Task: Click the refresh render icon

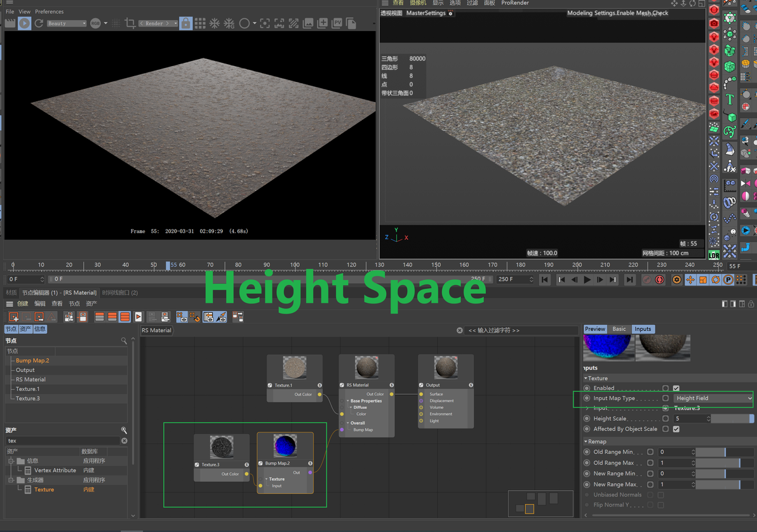Action: click(x=39, y=23)
